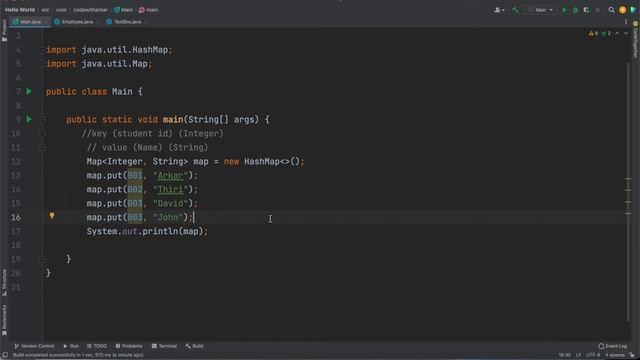
Task: Show the warnings inspection indicator
Action: point(593,33)
